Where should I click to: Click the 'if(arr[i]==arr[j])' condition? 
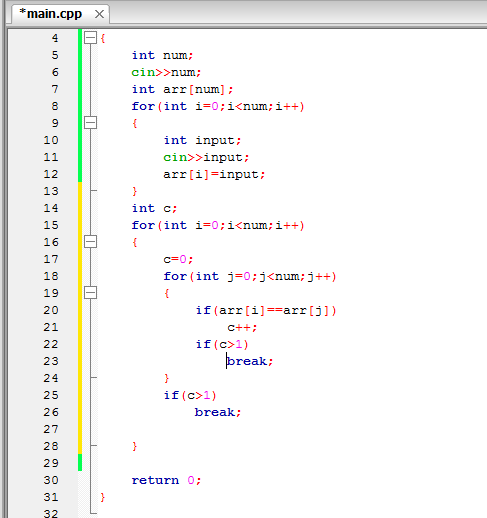click(x=266, y=310)
